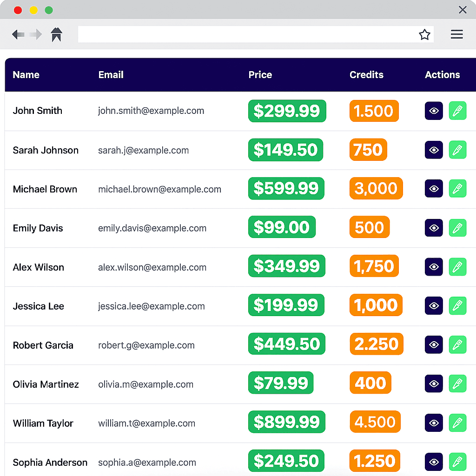View Michael Brown's record via eye icon

(x=434, y=189)
